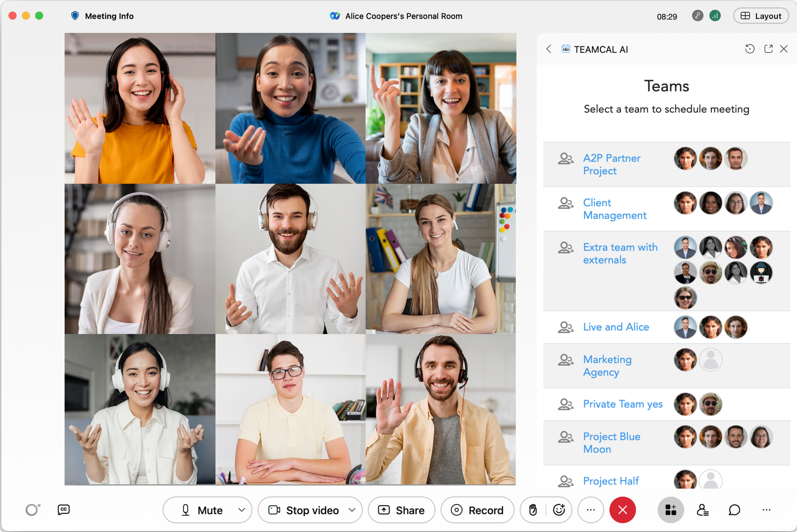
Task: Click group icon beside Project Blue Moon
Action: pyautogui.click(x=565, y=437)
